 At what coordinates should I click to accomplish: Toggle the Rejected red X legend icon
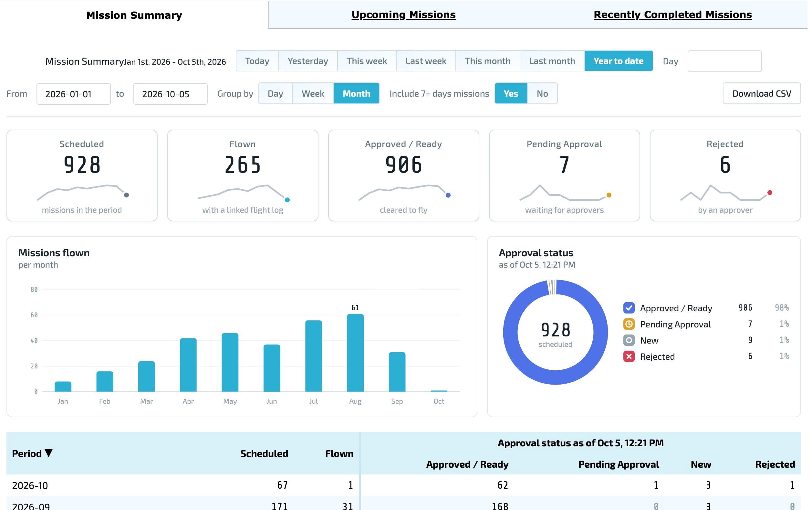(629, 356)
